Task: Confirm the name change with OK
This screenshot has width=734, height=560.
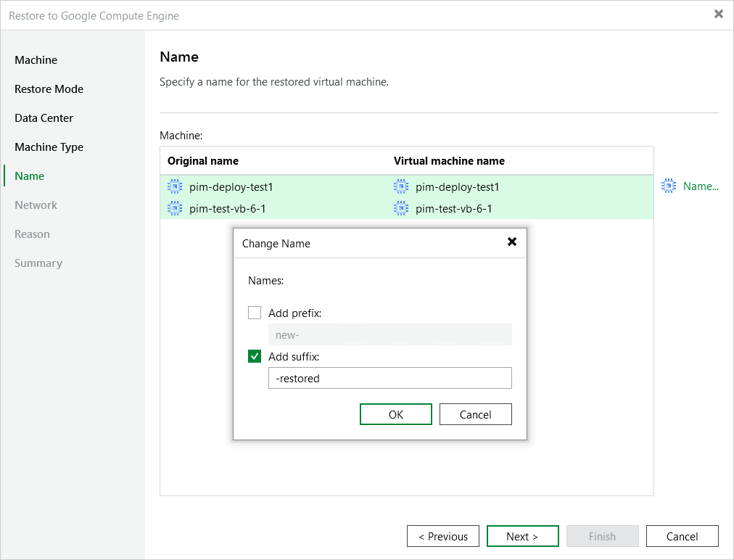Action: [395, 414]
